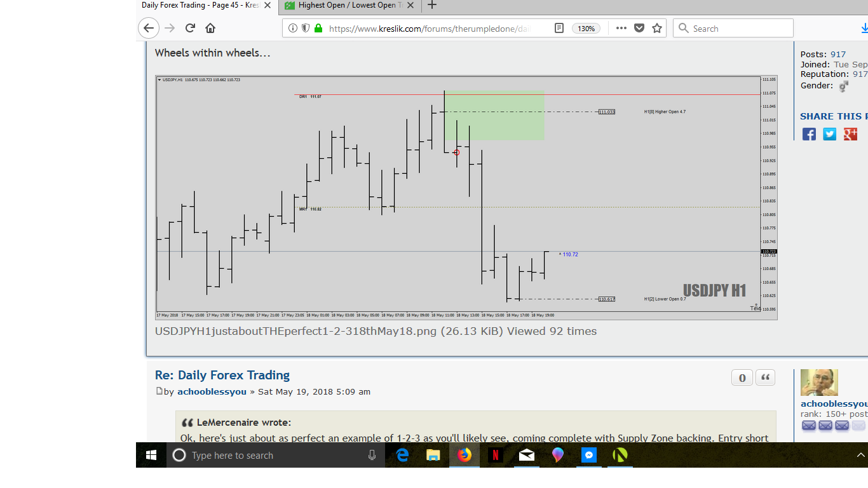The image size is (868, 488).
Task: Click the 'LeMercenaire wrote:' quote header
Action: pyautogui.click(x=244, y=423)
